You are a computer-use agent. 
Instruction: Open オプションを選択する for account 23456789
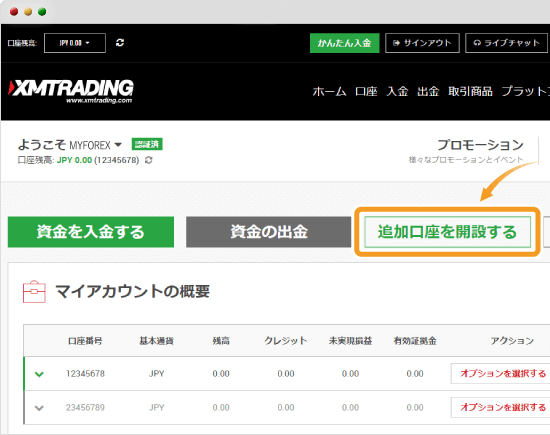(502, 407)
